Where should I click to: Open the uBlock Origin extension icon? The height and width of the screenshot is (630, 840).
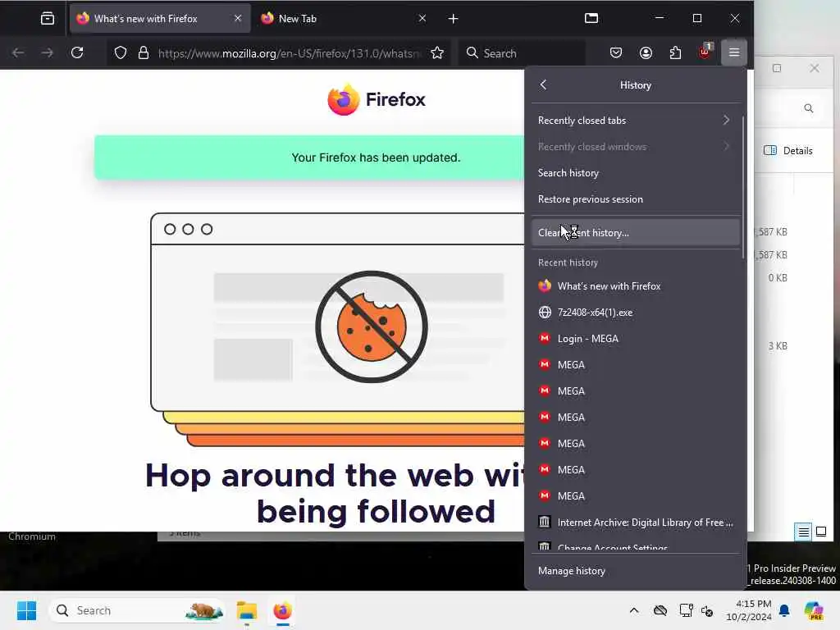click(x=705, y=52)
